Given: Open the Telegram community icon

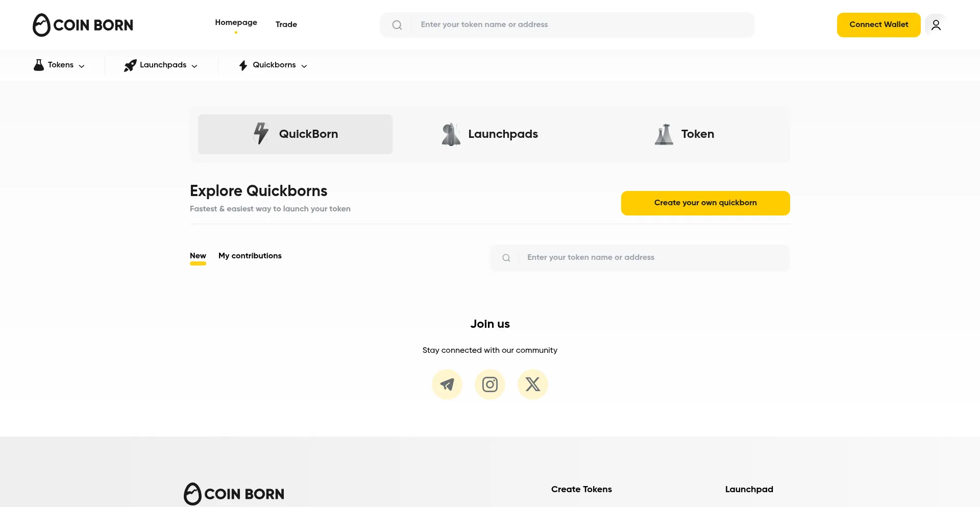Looking at the screenshot, I should coord(447,384).
